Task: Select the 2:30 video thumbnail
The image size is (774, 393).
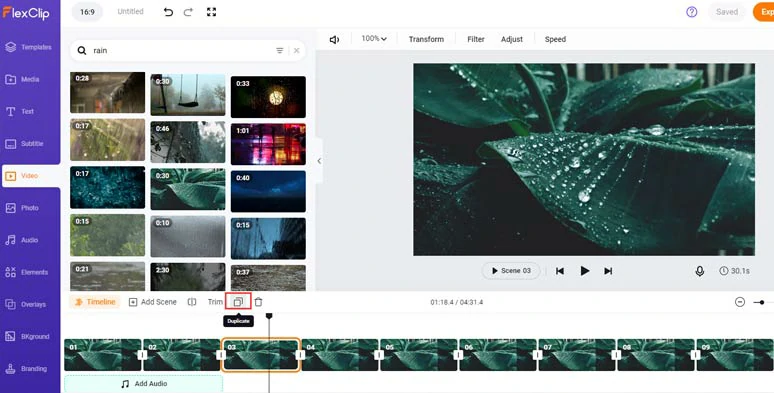Action: pos(188,276)
